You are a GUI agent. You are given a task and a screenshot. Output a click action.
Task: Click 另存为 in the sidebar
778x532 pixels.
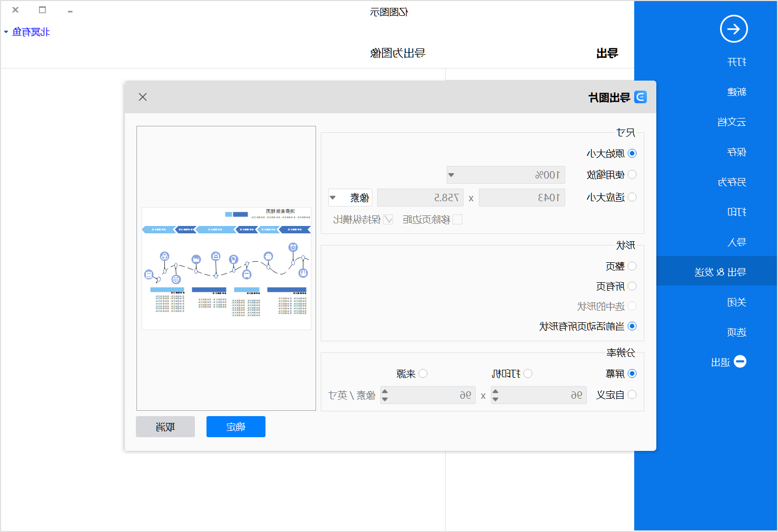tap(732, 182)
